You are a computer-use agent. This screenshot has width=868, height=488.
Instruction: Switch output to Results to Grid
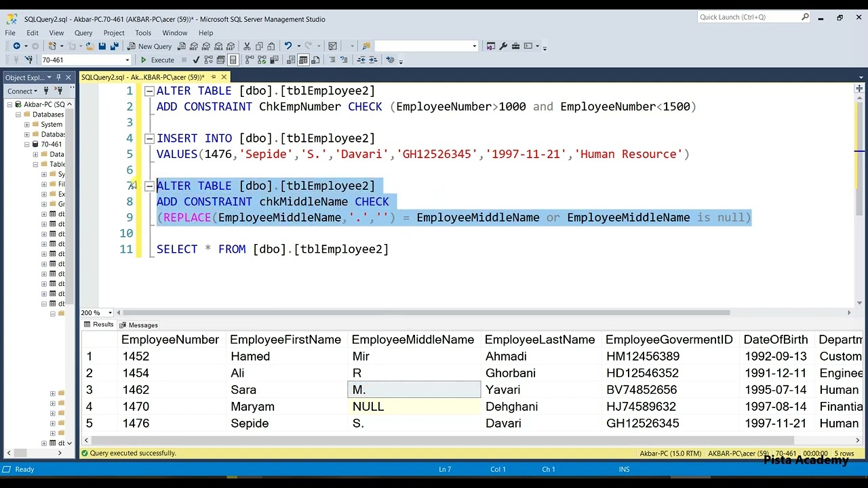(303, 60)
